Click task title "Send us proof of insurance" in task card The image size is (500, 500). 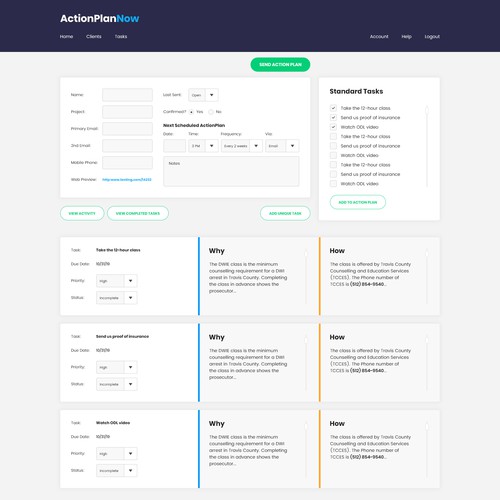click(x=122, y=336)
